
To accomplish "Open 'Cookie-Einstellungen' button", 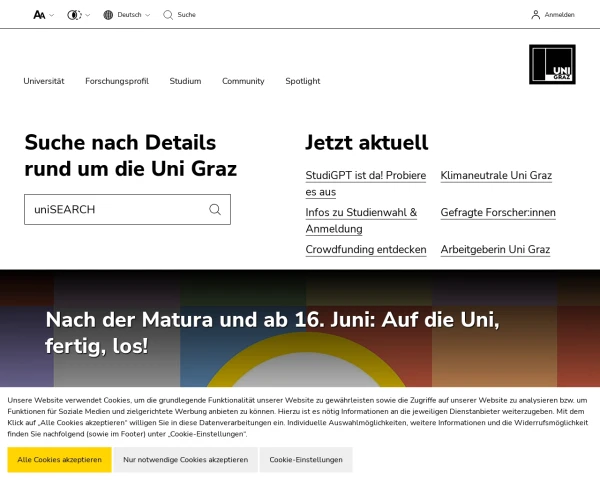I will (306, 460).
